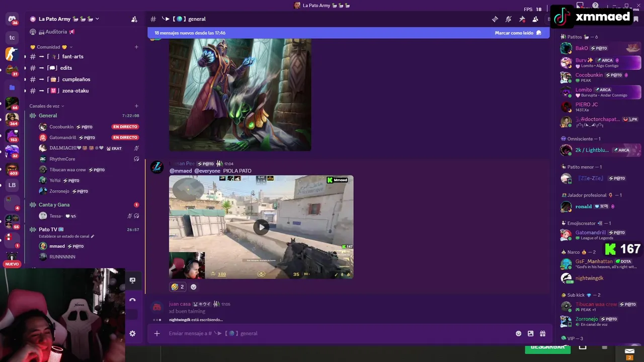Open nightwingdk's profile in the member list
This screenshot has width=644, height=362.
(600, 278)
